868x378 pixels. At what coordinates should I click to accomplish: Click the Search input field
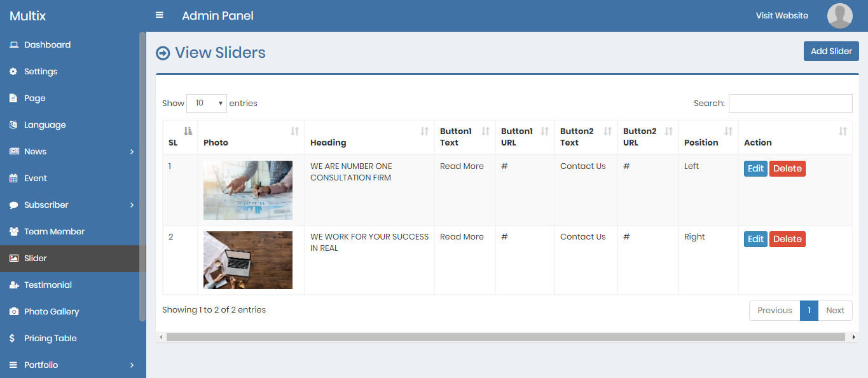790,104
